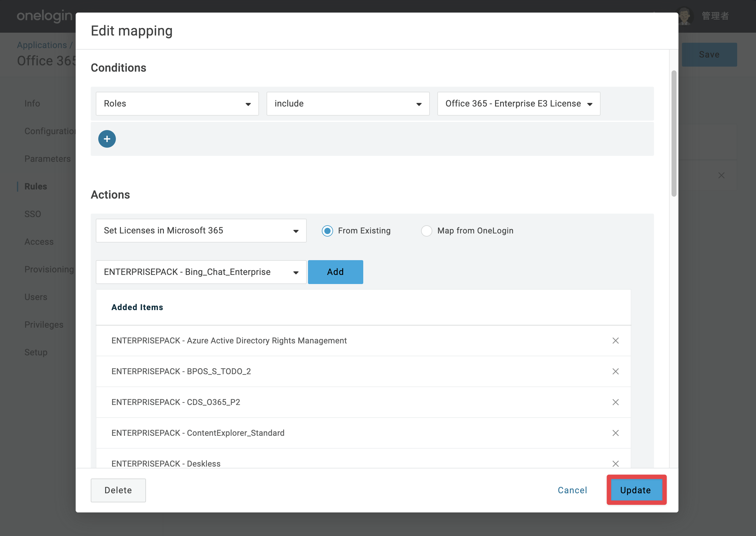Follow the Applications breadcrumb link
Image resolution: width=756 pixels, height=536 pixels.
(x=42, y=45)
